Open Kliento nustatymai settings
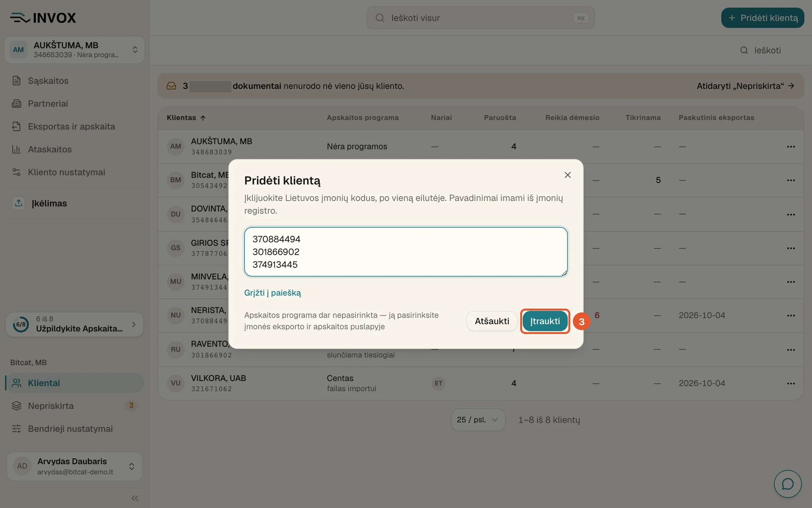Viewport: 812px width, 508px height. point(75,172)
